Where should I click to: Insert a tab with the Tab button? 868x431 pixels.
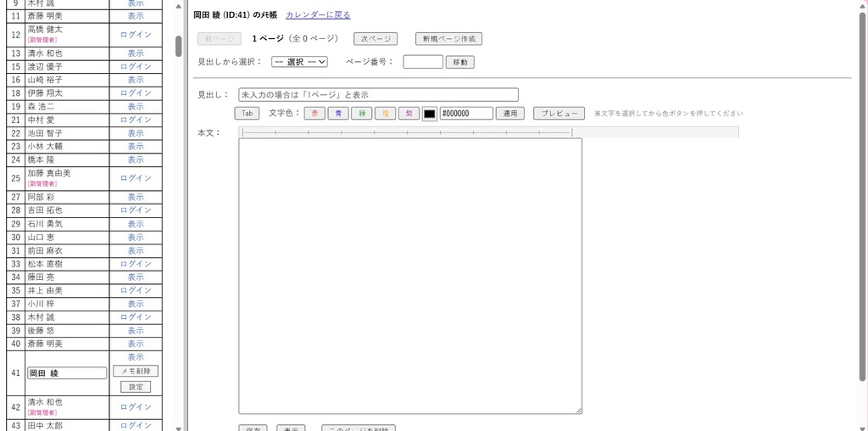pyautogui.click(x=247, y=114)
